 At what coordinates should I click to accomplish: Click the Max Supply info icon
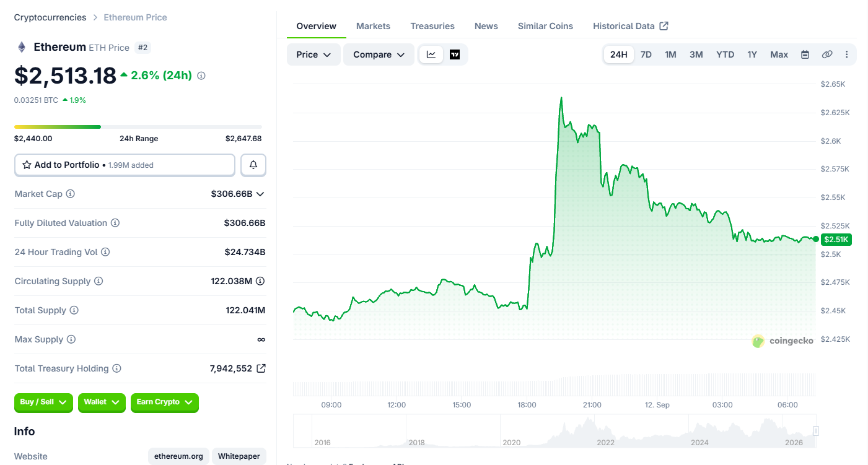(x=71, y=339)
